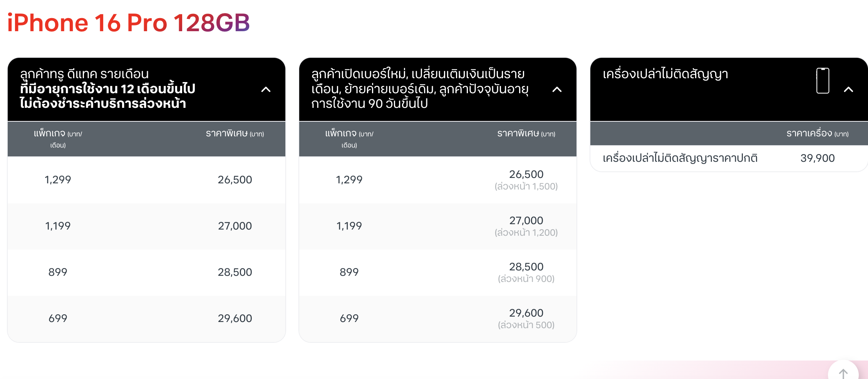Image resolution: width=868 pixels, height=379 pixels.
Task: Select 899 package in new-number customers table
Action: click(349, 272)
